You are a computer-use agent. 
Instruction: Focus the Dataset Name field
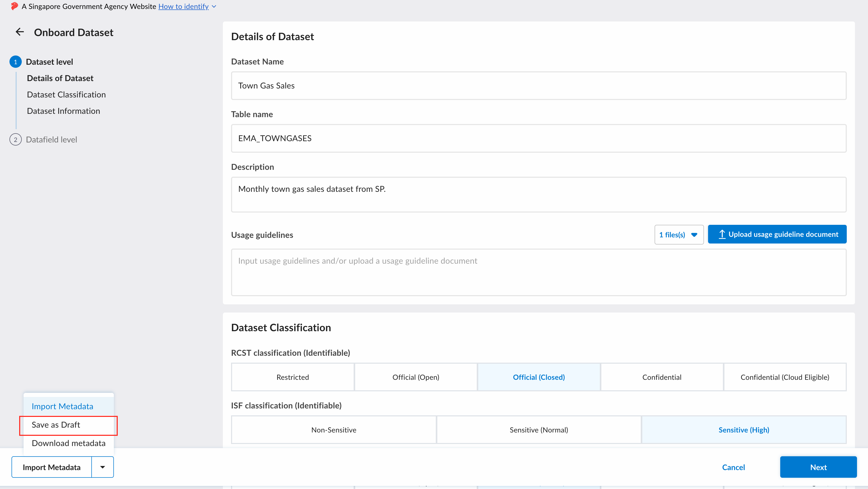click(x=538, y=85)
